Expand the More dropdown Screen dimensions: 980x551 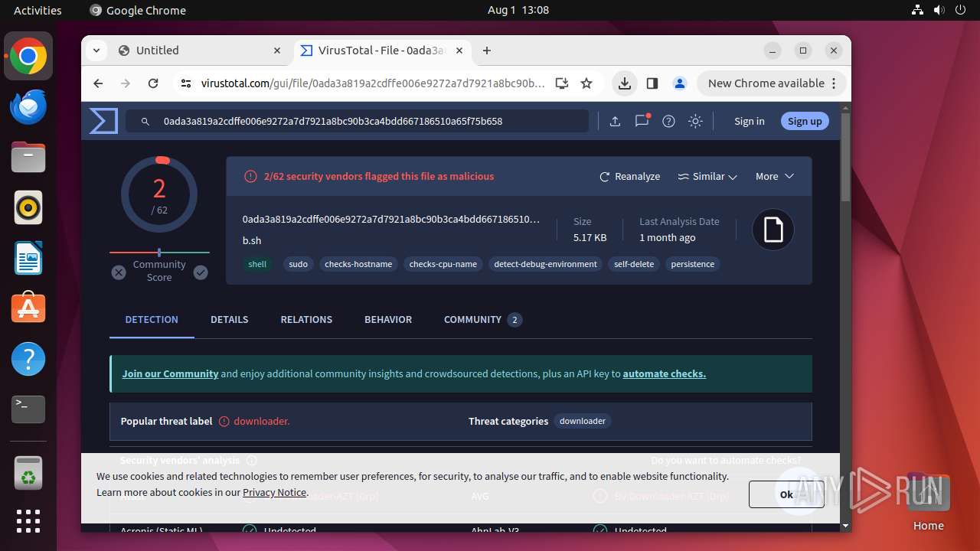point(775,176)
